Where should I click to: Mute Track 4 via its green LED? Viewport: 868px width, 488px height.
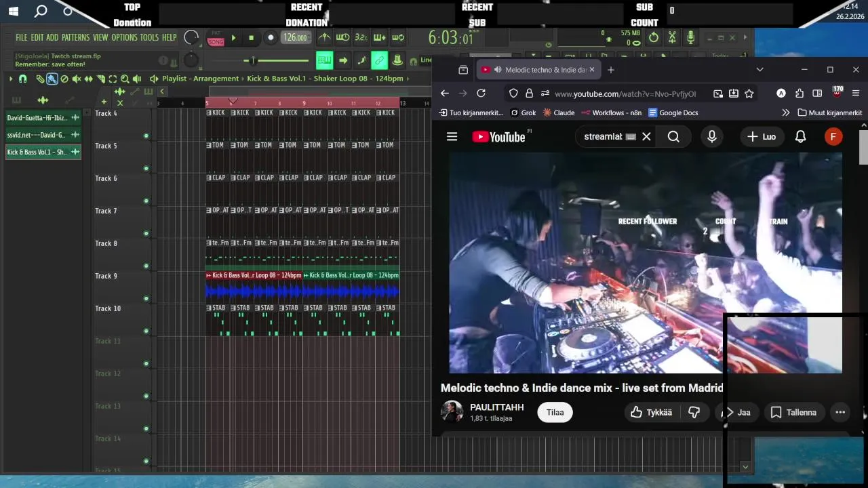(146, 136)
